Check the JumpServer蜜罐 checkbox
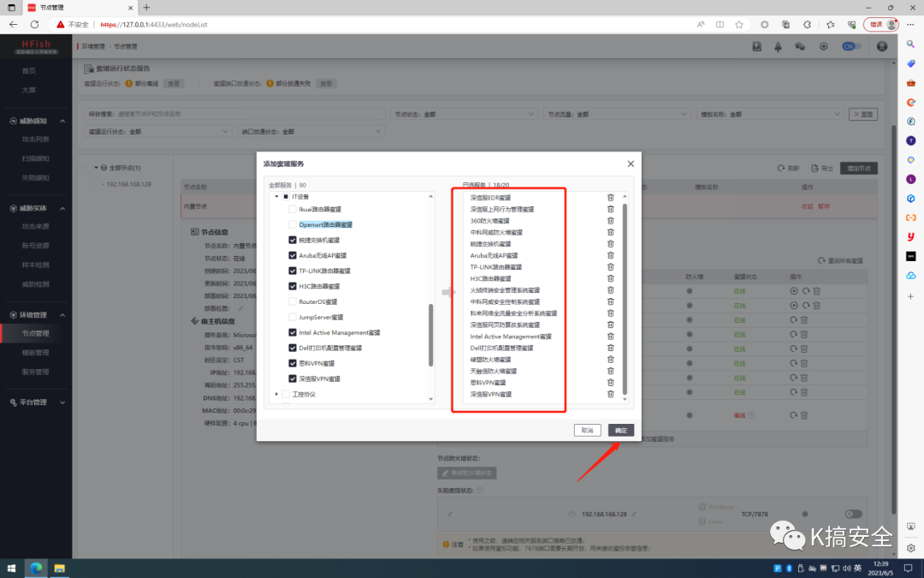 (293, 318)
